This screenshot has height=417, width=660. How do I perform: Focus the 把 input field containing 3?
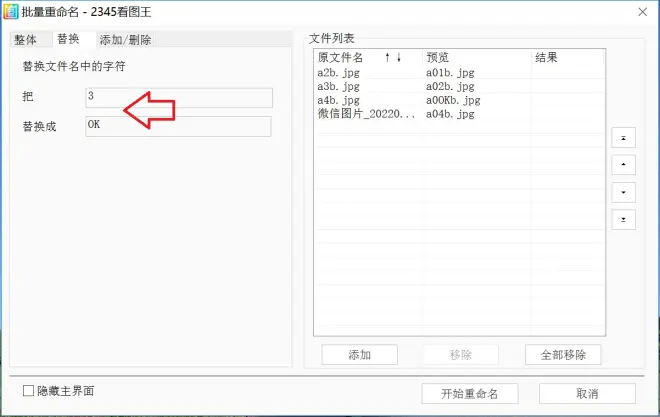pos(179,97)
